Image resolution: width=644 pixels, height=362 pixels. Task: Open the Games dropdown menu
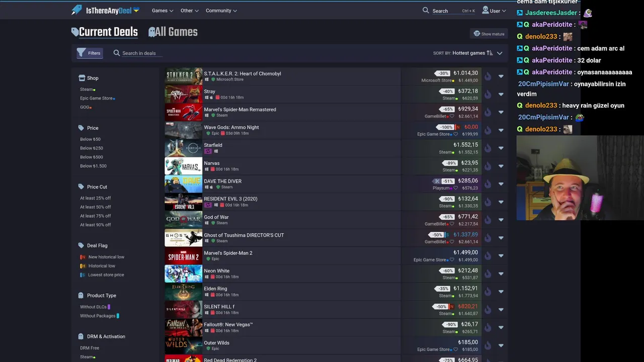[163, 11]
